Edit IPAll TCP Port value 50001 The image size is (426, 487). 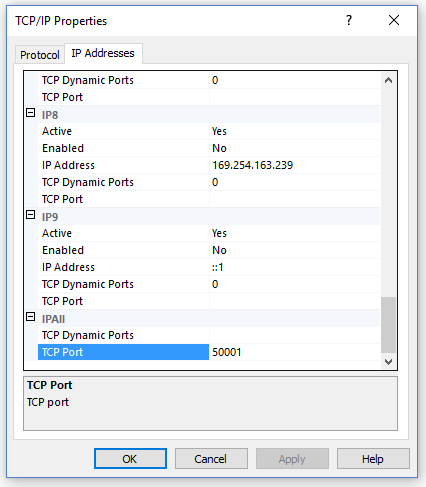click(x=295, y=352)
